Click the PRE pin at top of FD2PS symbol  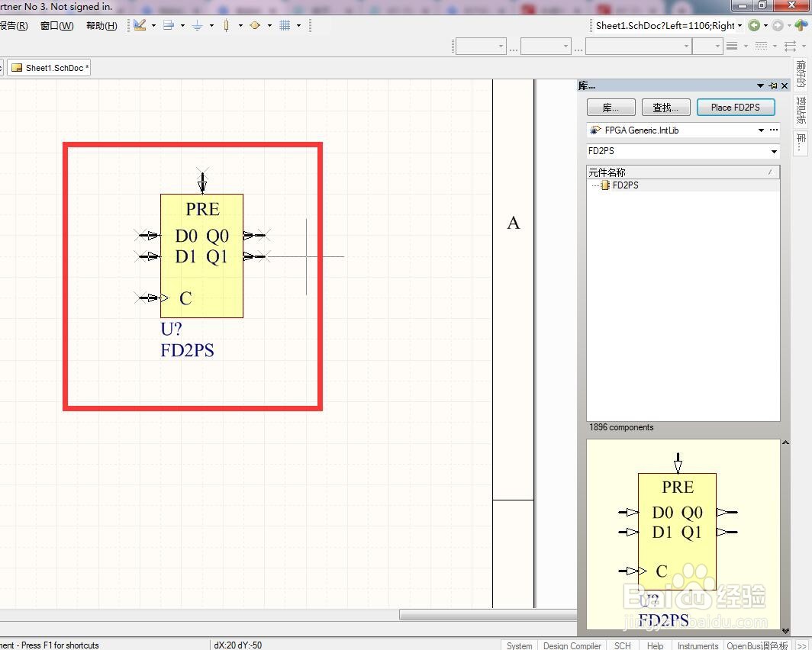pyautogui.click(x=202, y=181)
